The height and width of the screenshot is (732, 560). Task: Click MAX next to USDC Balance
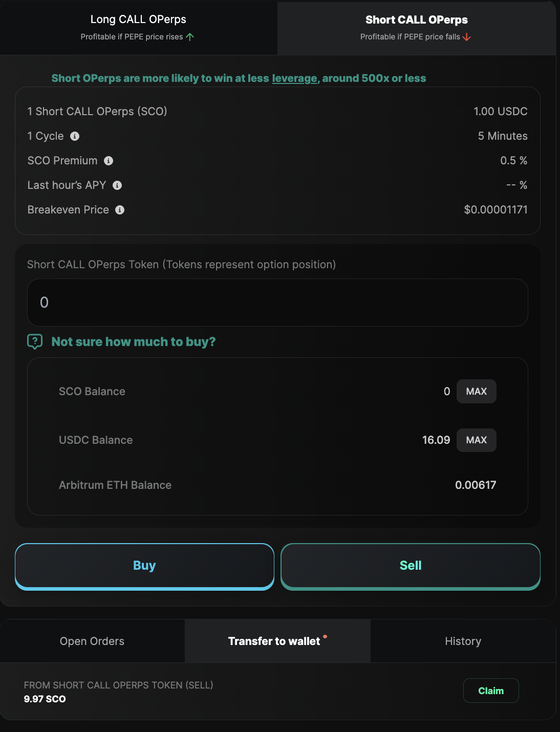point(476,440)
